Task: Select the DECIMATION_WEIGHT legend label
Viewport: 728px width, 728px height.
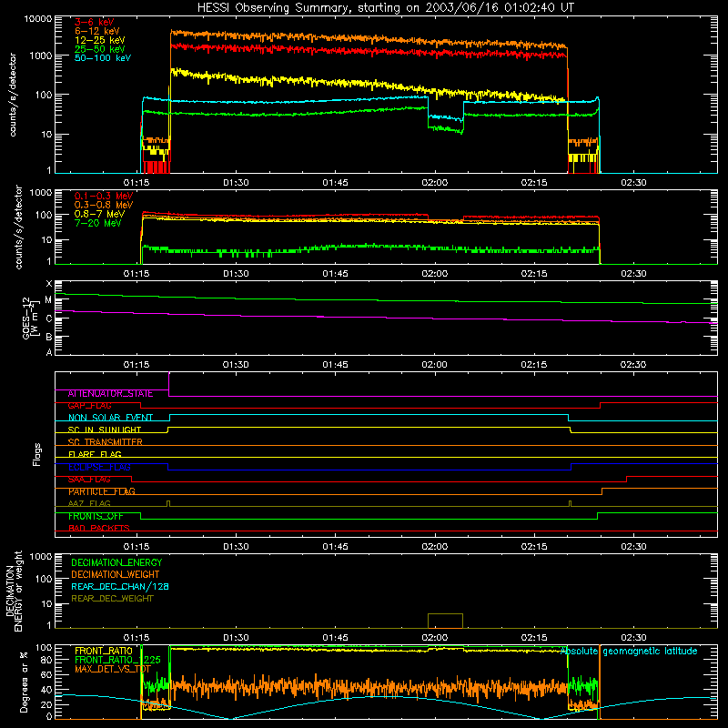Action: pyautogui.click(x=116, y=574)
